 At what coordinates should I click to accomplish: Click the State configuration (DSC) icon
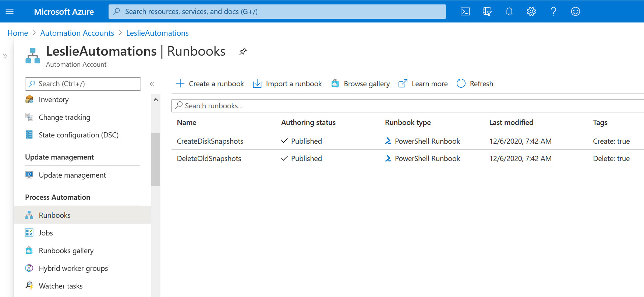pyautogui.click(x=29, y=134)
